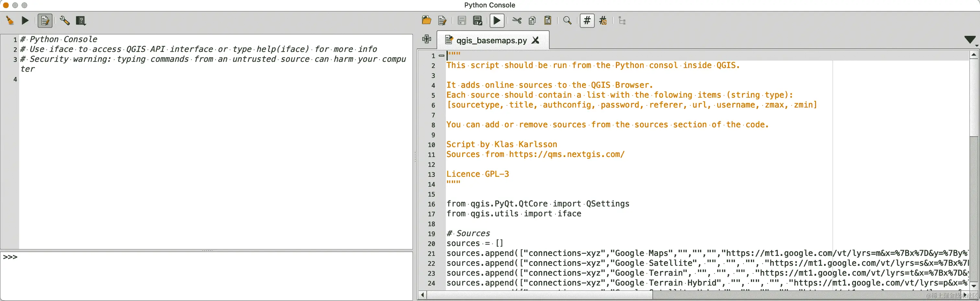The height and width of the screenshot is (301, 980).
Task: Click the 'from qgis.utils import iface' line
Action: pyautogui.click(x=514, y=214)
